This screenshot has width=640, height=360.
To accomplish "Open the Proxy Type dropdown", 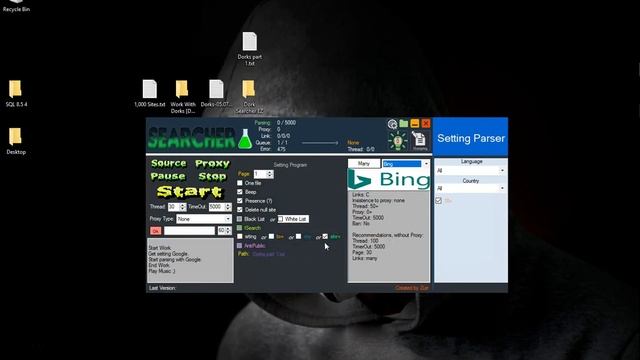I will click(x=204, y=219).
